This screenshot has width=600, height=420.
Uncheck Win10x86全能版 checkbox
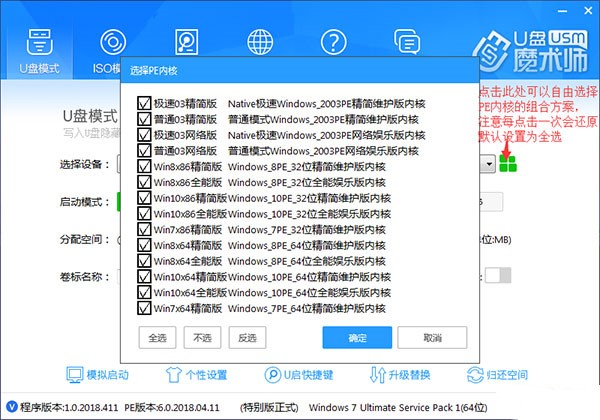(x=144, y=213)
